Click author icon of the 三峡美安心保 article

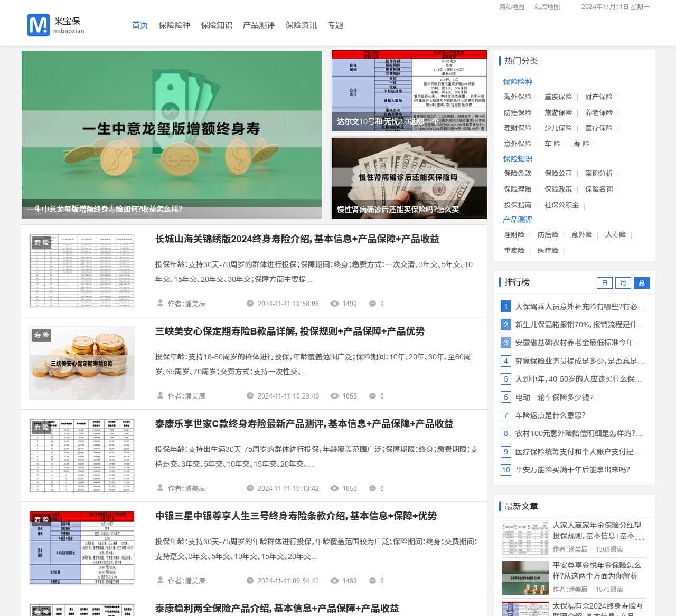tap(160, 395)
